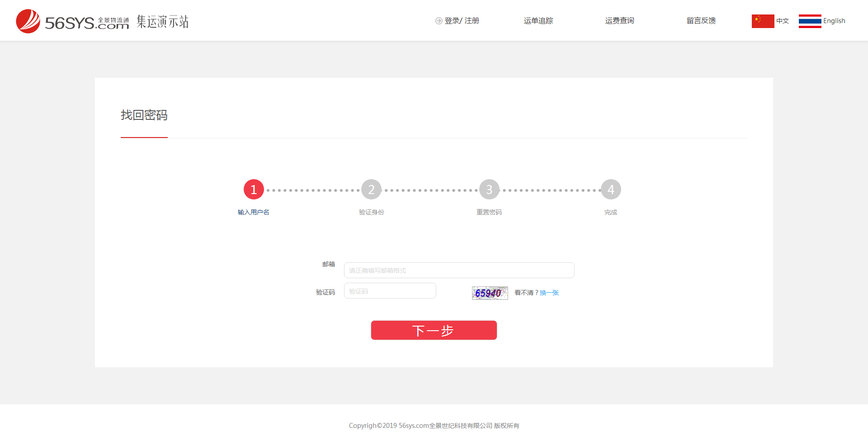Click the 邮箱 email input field

458,270
